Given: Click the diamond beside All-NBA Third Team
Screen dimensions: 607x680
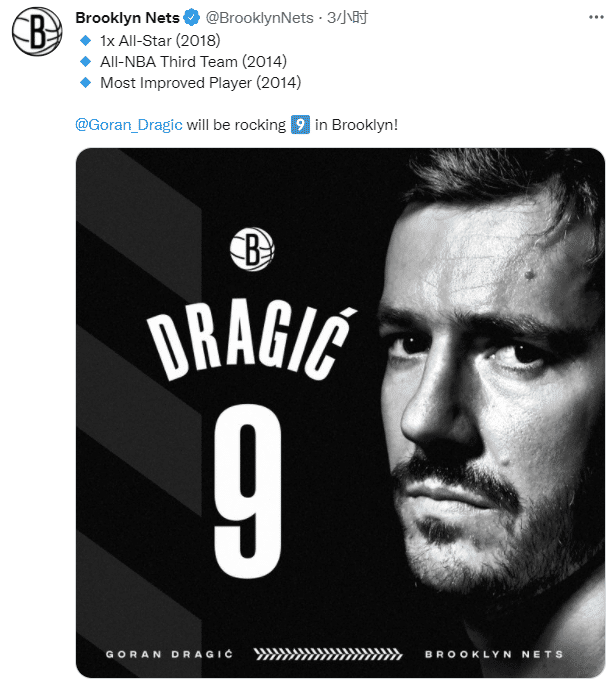Looking at the screenshot, I should [84, 61].
